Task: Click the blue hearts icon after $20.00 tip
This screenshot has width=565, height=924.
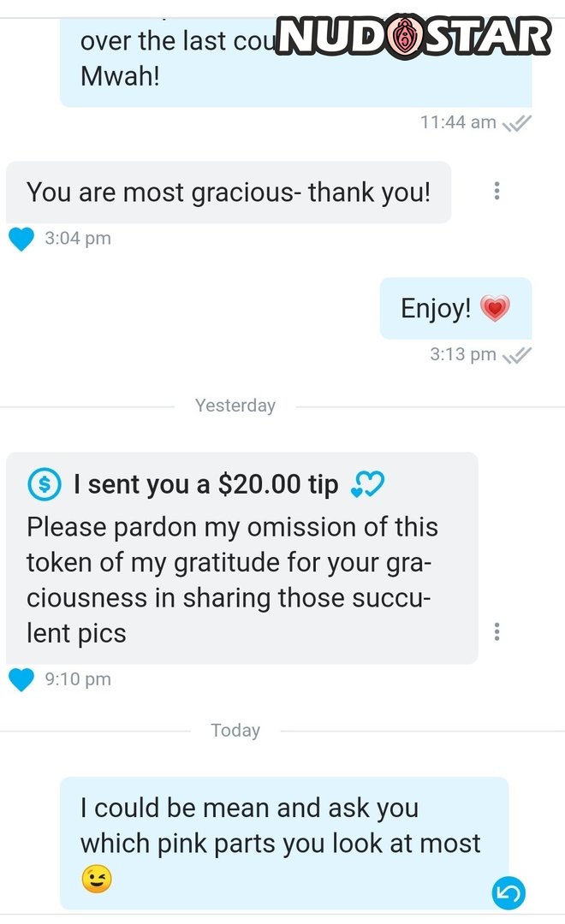Action: tap(367, 486)
